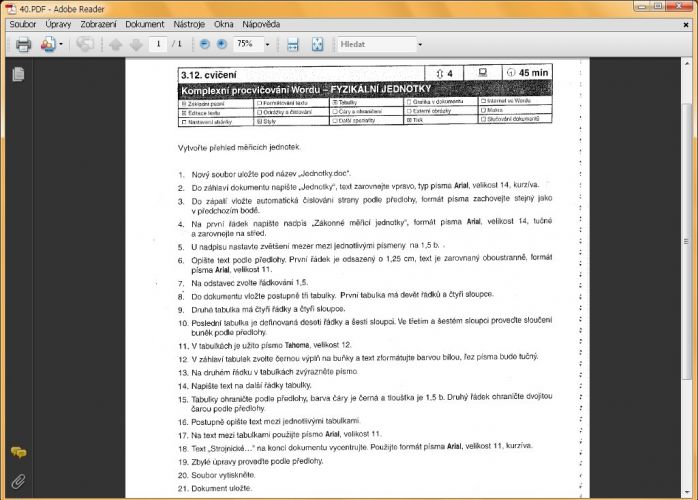This screenshot has width=698, height=500.
Task: Zoom out with the minus button
Action: (x=205, y=44)
